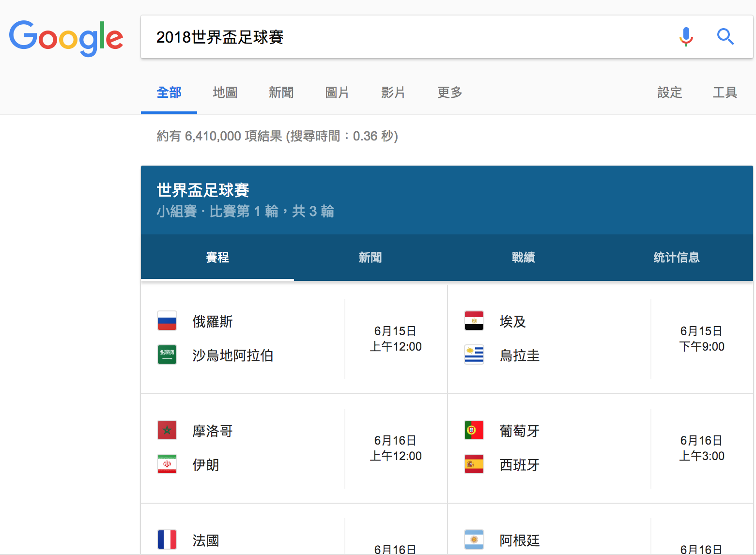Click the Spain flag icon
The width and height of the screenshot is (756, 555).
(474, 464)
